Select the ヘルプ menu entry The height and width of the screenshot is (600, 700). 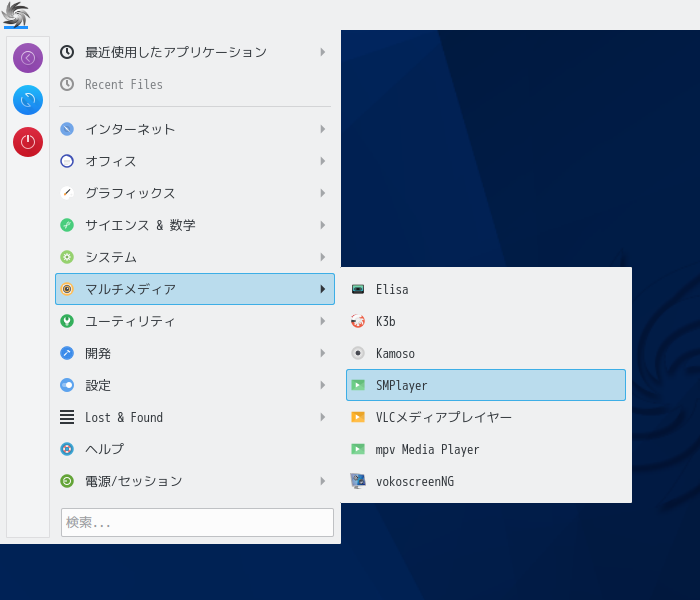(195, 449)
